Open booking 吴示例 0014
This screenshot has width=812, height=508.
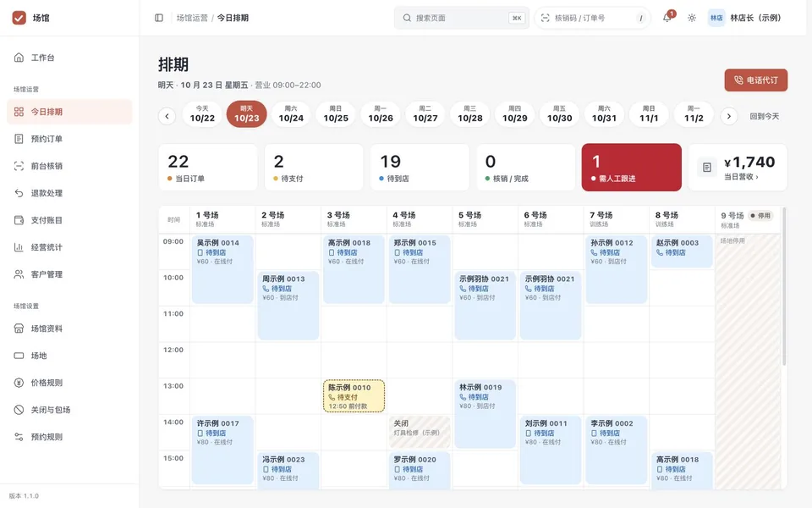click(x=222, y=269)
